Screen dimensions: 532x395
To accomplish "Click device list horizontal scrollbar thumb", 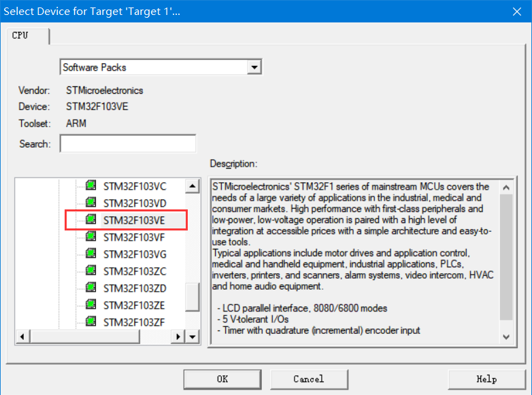I will pyautogui.click(x=85, y=337).
